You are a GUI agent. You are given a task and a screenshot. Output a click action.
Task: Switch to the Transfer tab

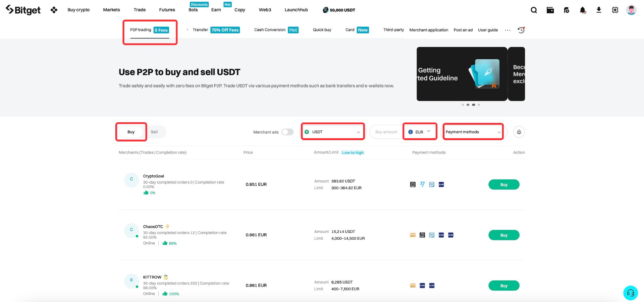(x=216, y=30)
